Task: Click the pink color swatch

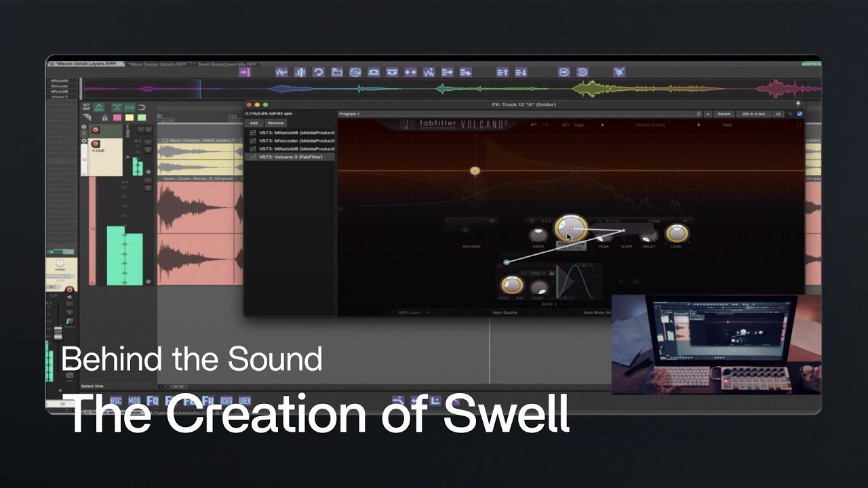Action: (117, 117)
